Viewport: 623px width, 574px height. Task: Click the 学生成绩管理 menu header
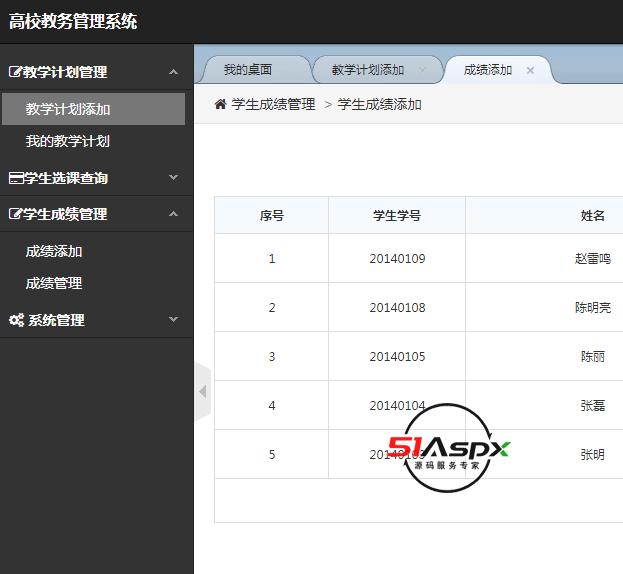[x=97, y=214]
